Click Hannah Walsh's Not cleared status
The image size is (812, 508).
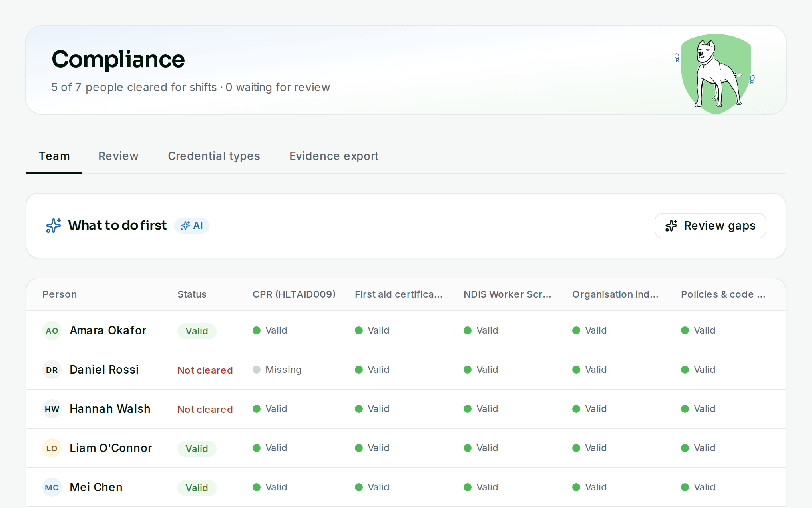[205, 410]
